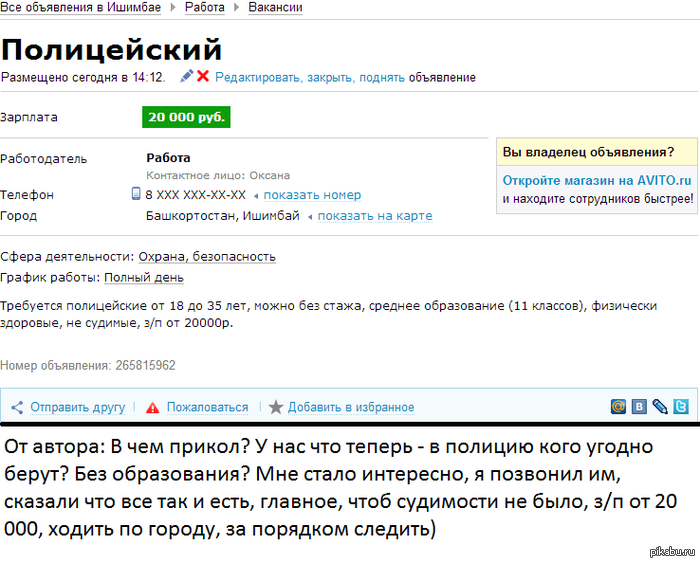This screenshot has width=700, height=563.
Task: Share via LiveJournal pencil icon
Action: [x=660, y=406]
